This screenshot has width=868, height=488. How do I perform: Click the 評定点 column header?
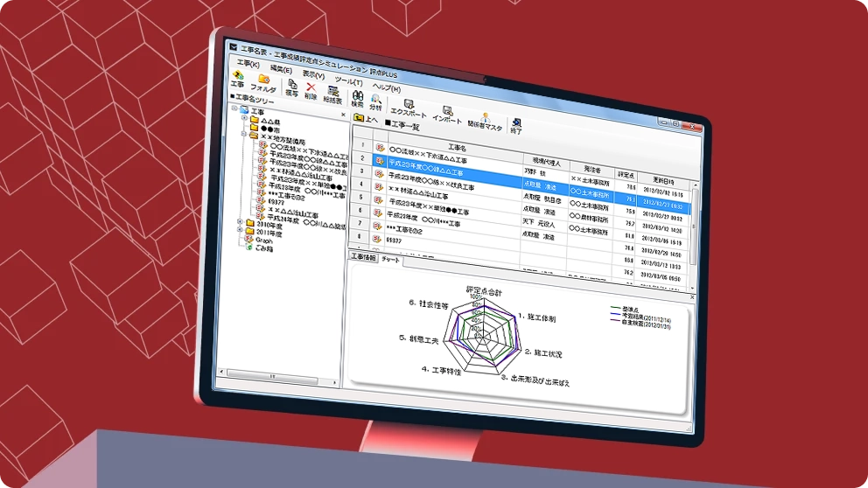coord(626,173)
